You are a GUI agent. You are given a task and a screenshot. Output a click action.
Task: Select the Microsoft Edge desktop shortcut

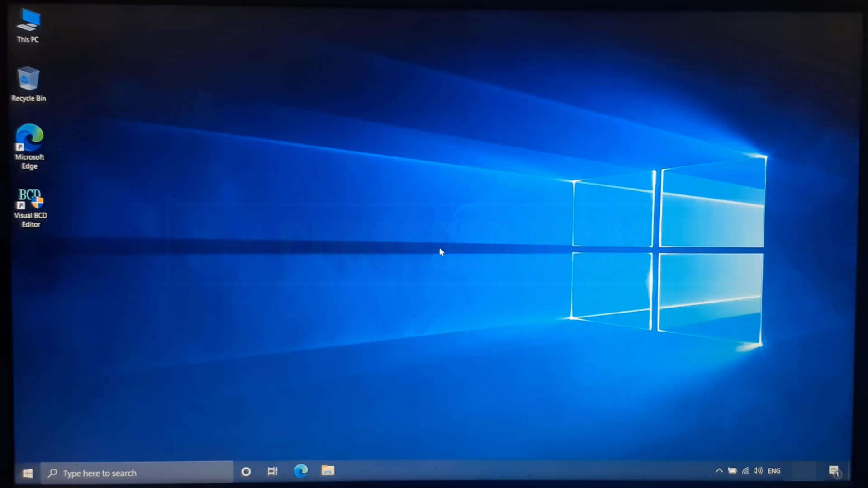coord(29,147)
